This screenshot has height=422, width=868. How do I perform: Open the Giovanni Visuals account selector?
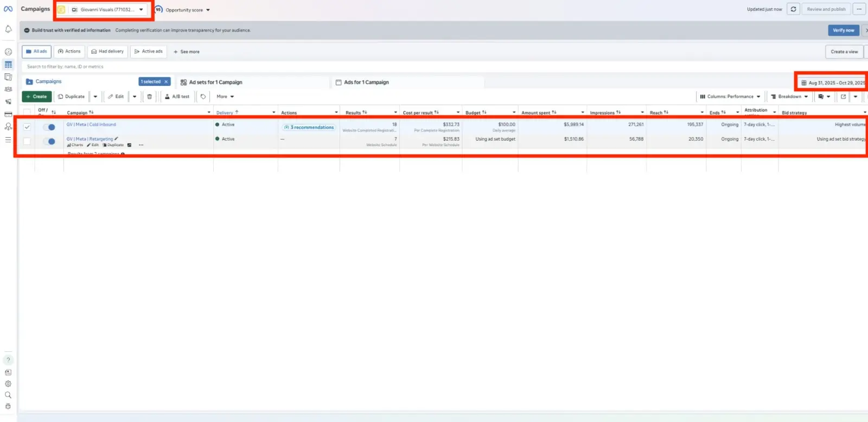click(x=107, y=10)
